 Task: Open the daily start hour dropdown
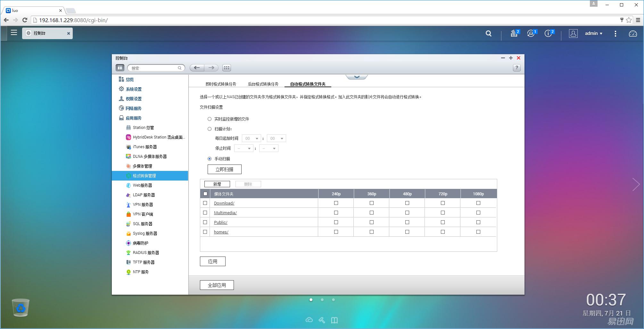click(252, 139)
